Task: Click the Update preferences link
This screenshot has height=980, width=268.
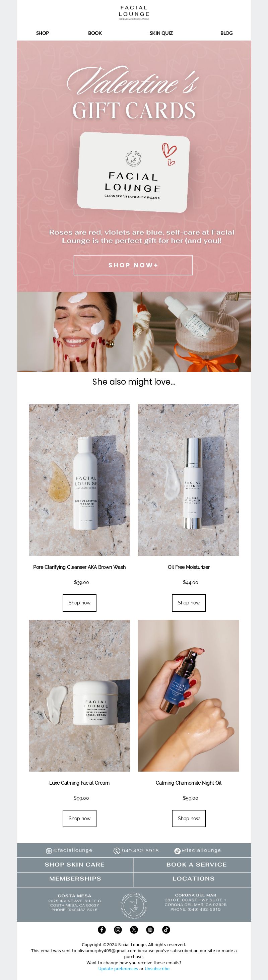Action: coord(118,969)
